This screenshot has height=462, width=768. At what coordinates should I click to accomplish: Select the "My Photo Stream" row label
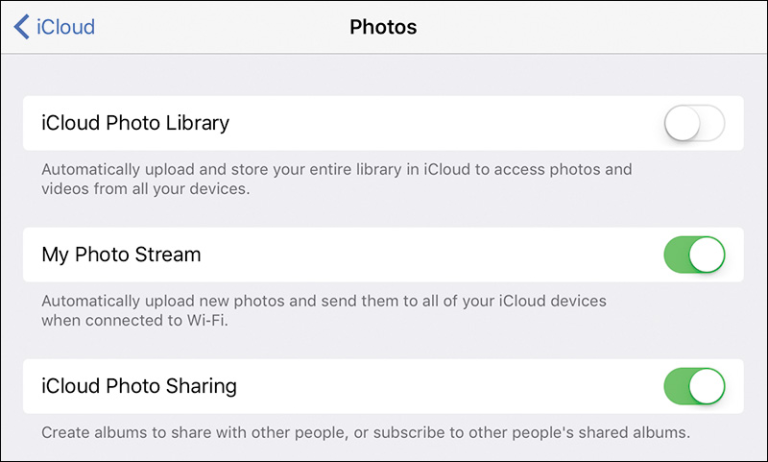pos(121,255)
